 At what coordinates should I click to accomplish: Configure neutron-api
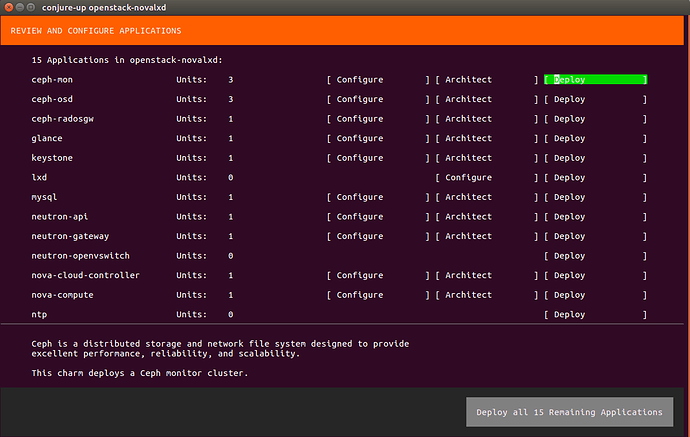[x=378, y=217]
